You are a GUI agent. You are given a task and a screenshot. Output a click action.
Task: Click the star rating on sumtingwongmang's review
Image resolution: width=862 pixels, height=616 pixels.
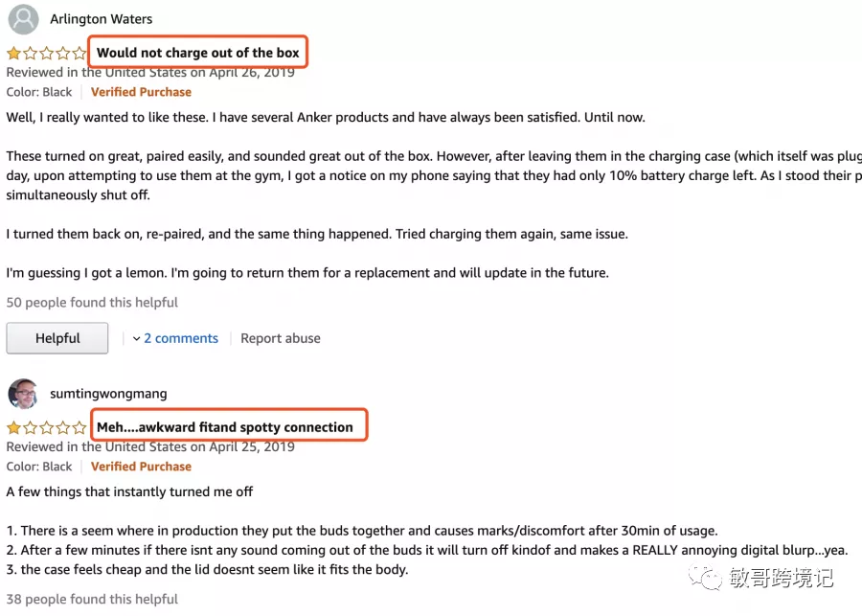click(x=47, y=427)
